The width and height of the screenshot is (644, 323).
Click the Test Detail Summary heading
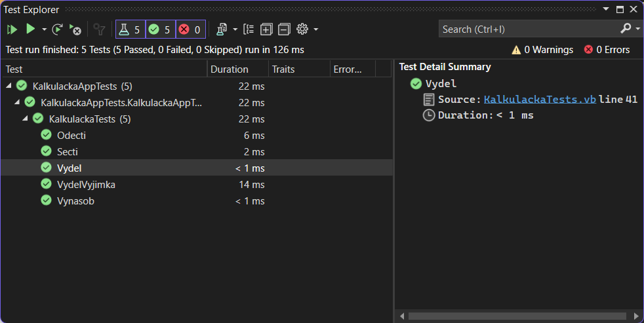pyautogui.click(x=445, y=67)
